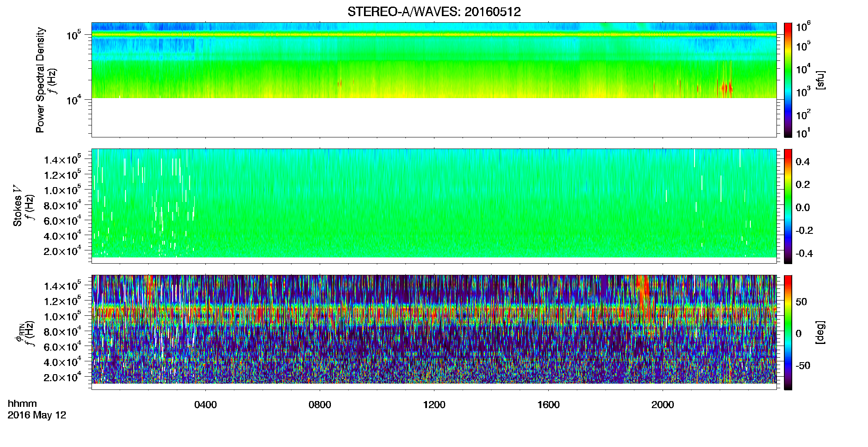Click the Stokes V colorbar
The width and height of the screenshot is (868, 447).
point(788,206)
